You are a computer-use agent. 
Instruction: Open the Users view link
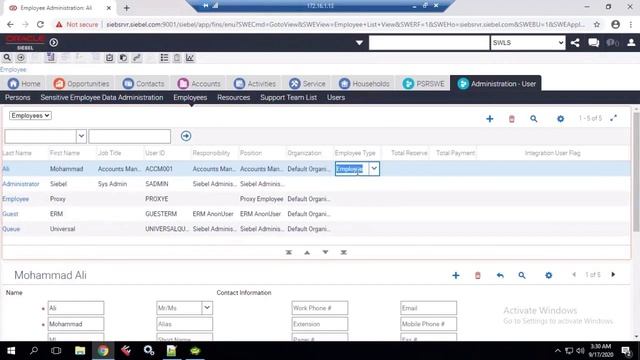336,98
